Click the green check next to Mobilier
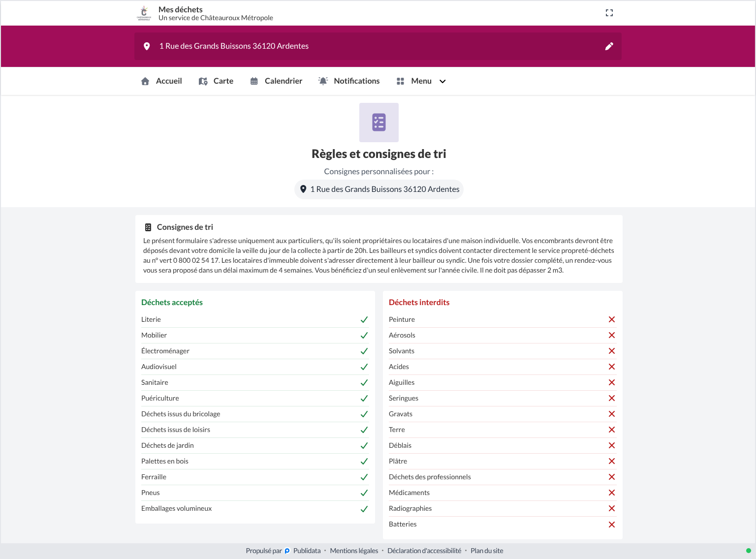756x559 pixels. coord(364,336)
